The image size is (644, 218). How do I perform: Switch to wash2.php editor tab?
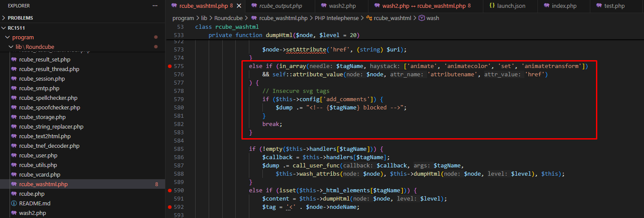pyautogui.click(x=342, y=6)
